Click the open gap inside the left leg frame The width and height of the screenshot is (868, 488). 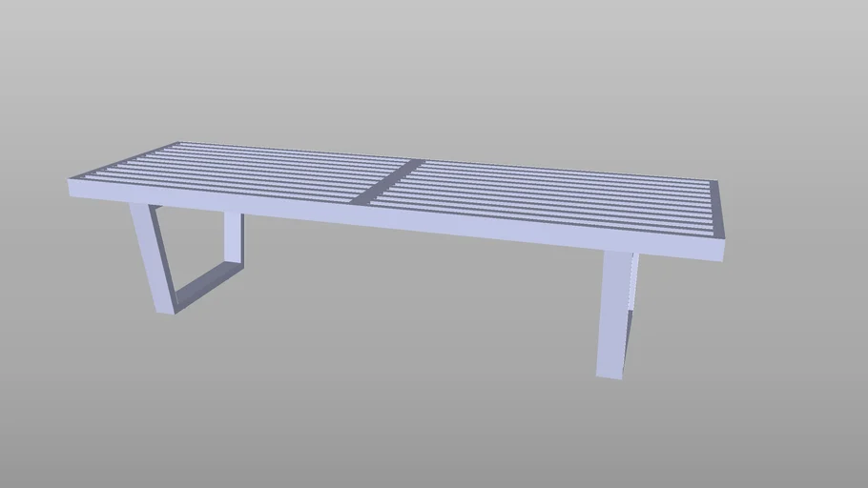196,248
